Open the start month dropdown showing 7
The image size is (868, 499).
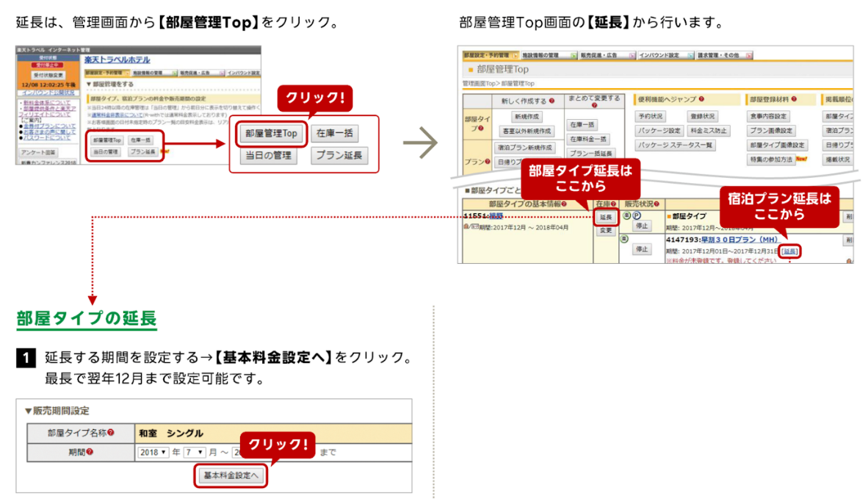[195, 453]
